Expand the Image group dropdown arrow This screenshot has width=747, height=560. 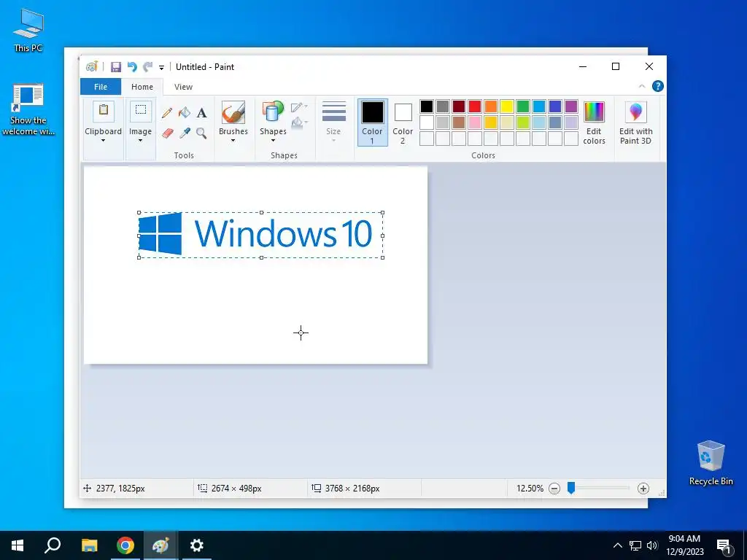pos(141,141)
